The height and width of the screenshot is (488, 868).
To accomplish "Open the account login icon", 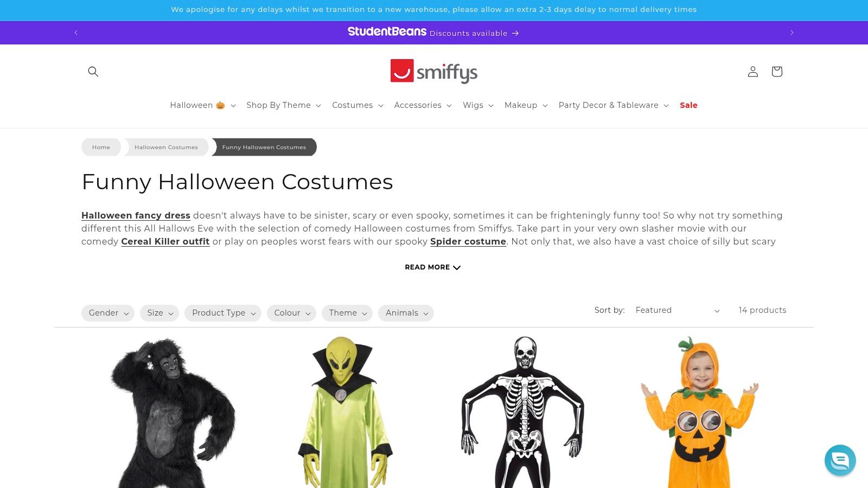I will [x=753, y=72].
